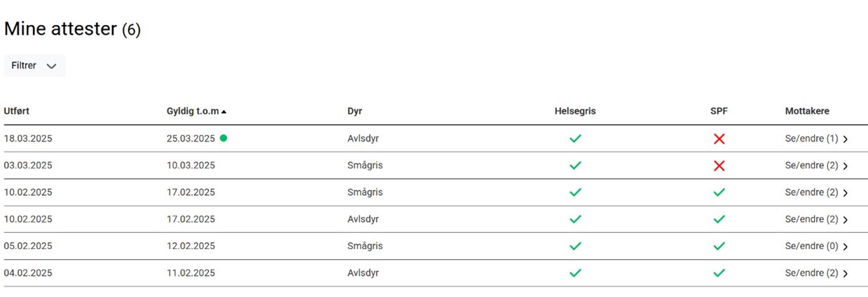Click the Utført column header

click(x=17, y=111)
